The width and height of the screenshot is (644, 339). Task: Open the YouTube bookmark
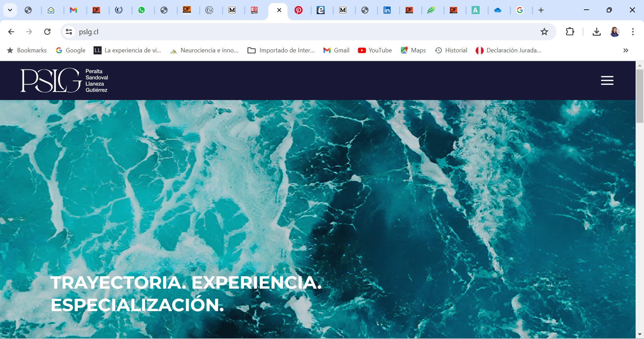point(375,50)
